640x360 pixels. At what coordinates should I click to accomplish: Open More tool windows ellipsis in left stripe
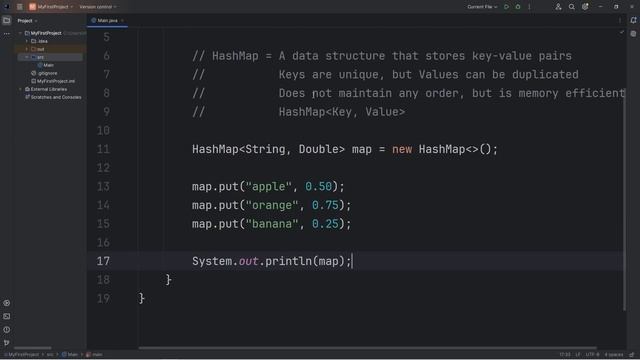click(x=7, y=34)
